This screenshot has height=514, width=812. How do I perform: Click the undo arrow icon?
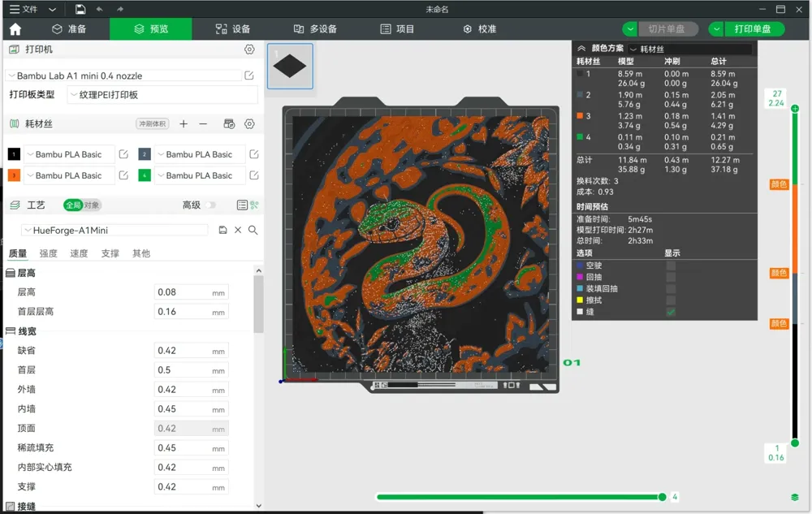[x=99, y=9]
